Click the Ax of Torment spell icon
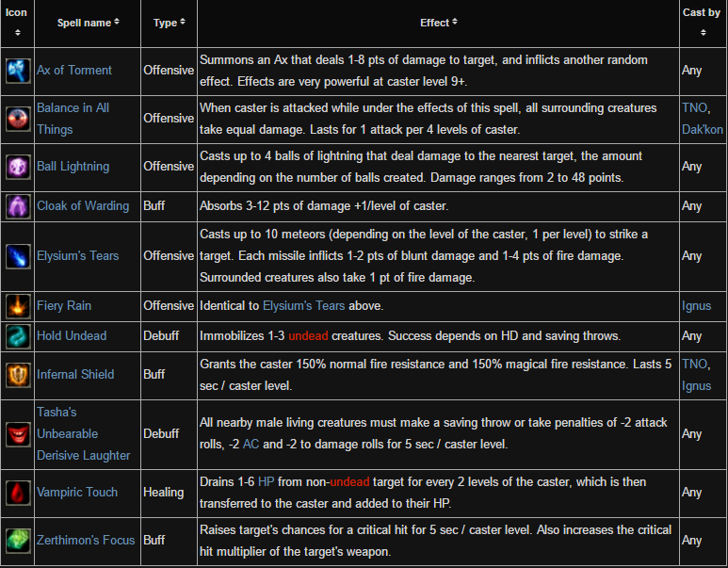This screenshot has width=728, height=568. [17, 71]
